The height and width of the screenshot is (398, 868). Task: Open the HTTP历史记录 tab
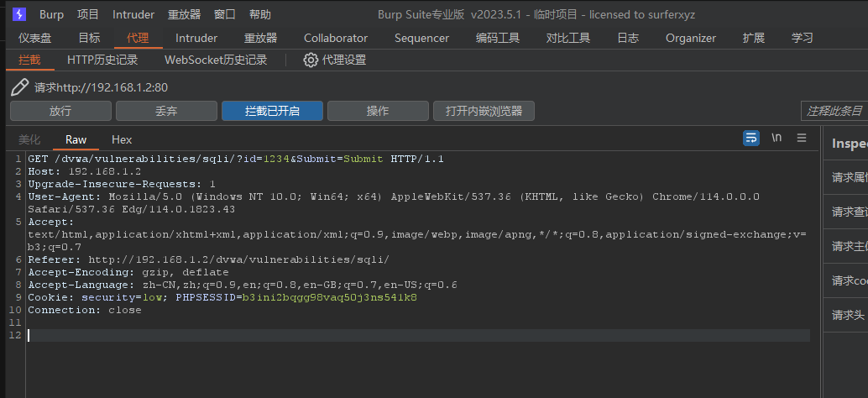tap(102, 60)
